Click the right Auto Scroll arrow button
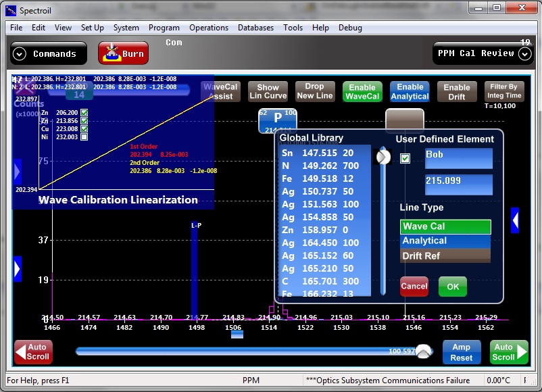The height and width of the screenshot is (392, 542). point(509,352)
